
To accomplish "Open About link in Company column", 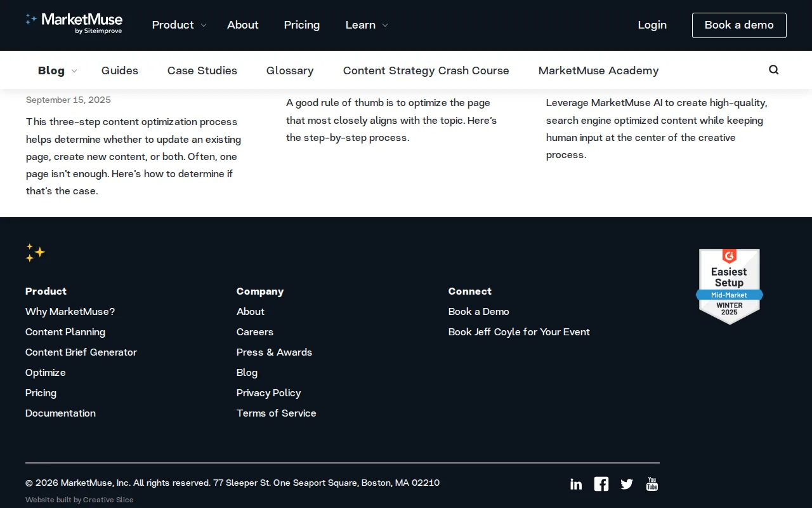I will point(251,311).
